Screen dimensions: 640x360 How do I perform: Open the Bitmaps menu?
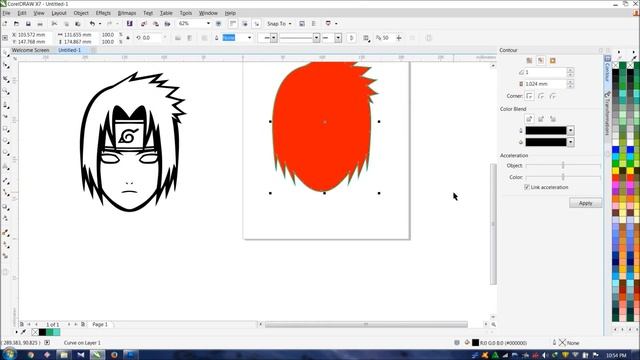click(127, 13)
